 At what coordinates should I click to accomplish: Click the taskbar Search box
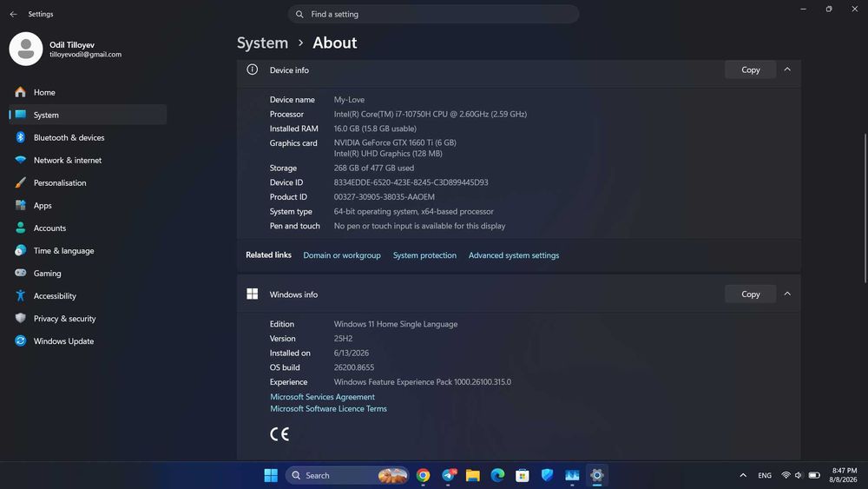coord(347,475)
